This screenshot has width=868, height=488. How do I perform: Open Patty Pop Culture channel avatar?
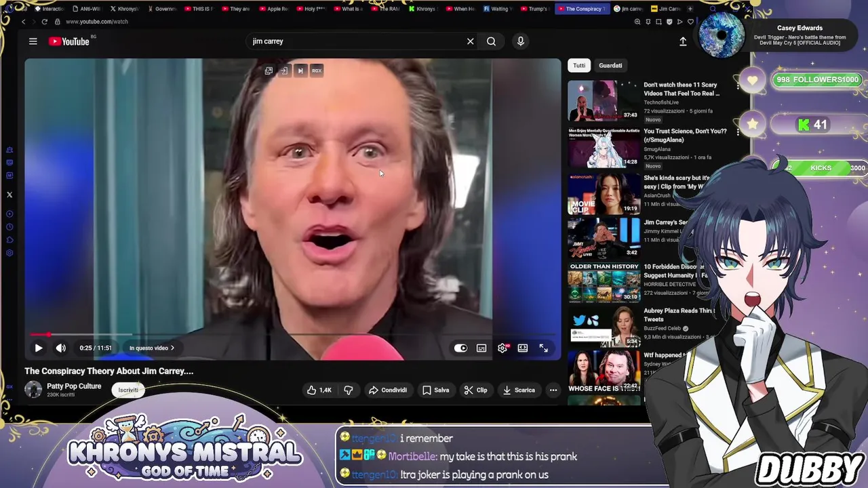click(x=33, y=389)
